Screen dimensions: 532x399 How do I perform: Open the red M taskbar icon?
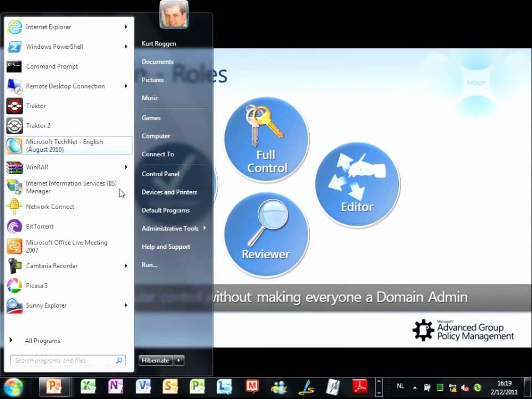point(252,386)
